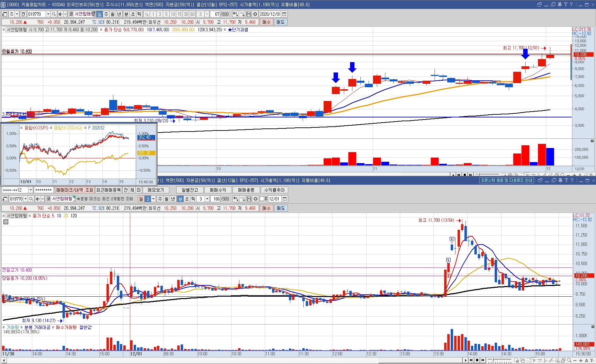Click the 수익률추이 button

(274, 190)
